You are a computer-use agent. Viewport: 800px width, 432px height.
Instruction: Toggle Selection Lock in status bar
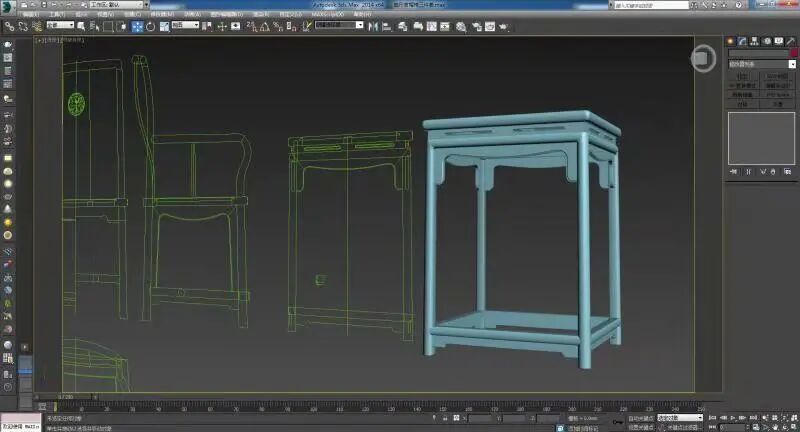tap(445, 418)
